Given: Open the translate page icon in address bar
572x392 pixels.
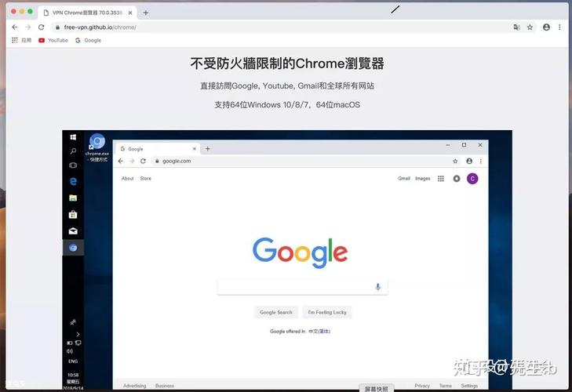Looking at the screenshot, I should [516, 27].
